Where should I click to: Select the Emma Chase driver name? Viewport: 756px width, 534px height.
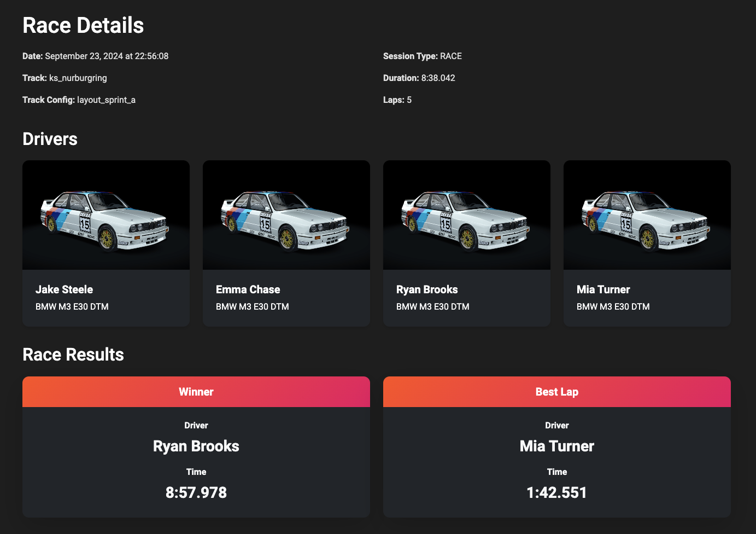(x=248, y=289)
